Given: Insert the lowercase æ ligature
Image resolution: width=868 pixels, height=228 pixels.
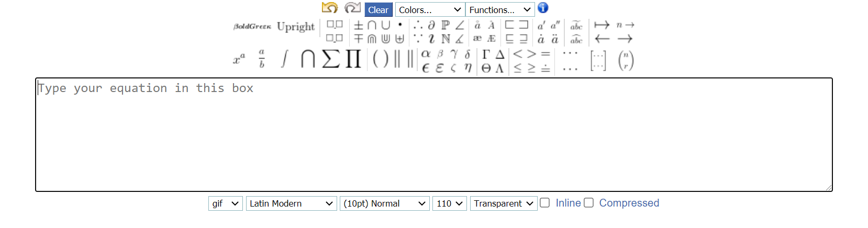Looking at the screenshot, I should pyautogui.click(x=477, y=39).
